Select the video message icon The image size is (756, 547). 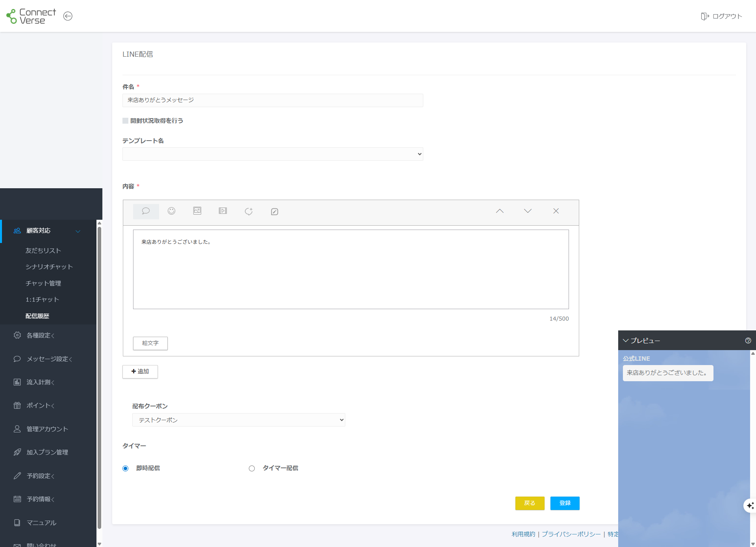click(x=223, y=211)
